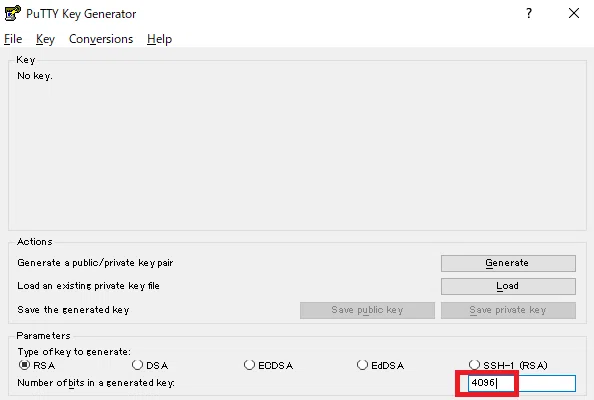Click 'Type of key to generate:' label
The width and height of the screenshot is (594, 400).
[74, 352]
